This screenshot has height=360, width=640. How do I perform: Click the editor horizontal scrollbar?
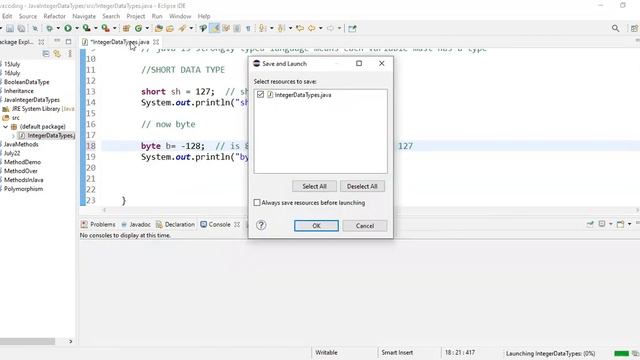(371, 210)
